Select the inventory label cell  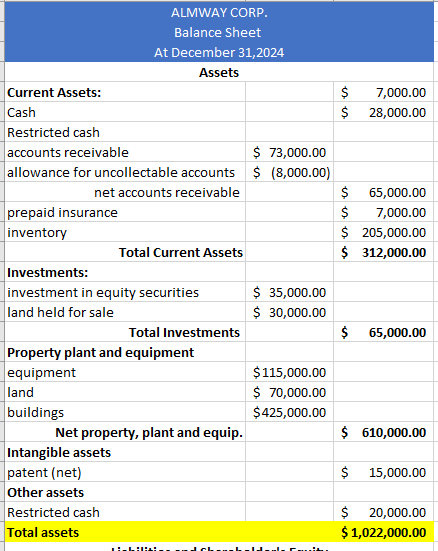point(125,233)
